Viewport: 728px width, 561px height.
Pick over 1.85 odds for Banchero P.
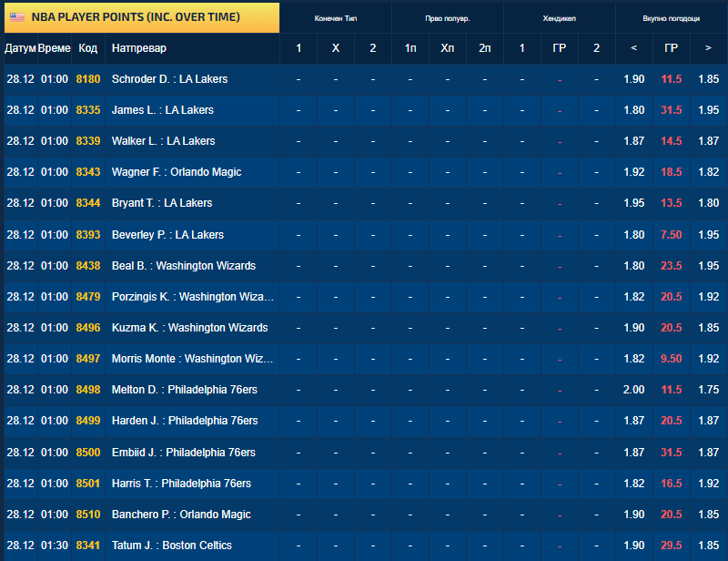tap(709, 515)
